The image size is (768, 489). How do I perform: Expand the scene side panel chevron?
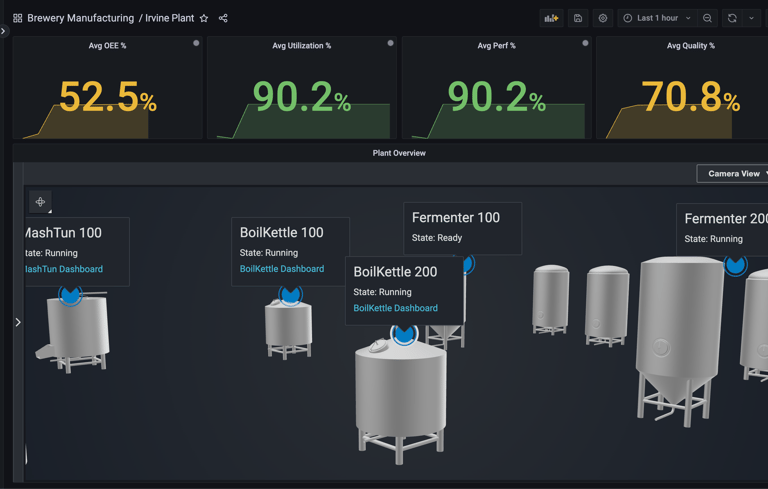point(18,322)
